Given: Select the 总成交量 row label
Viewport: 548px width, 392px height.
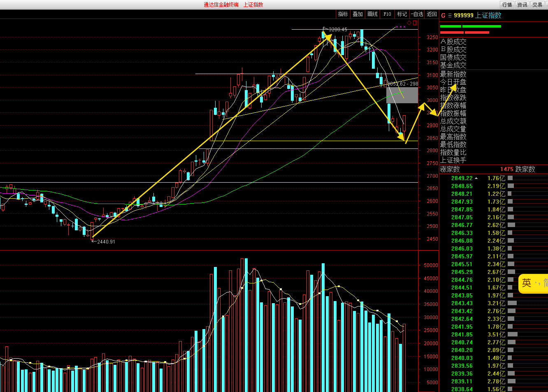Looking at the screenshot, I should point(453,129).
